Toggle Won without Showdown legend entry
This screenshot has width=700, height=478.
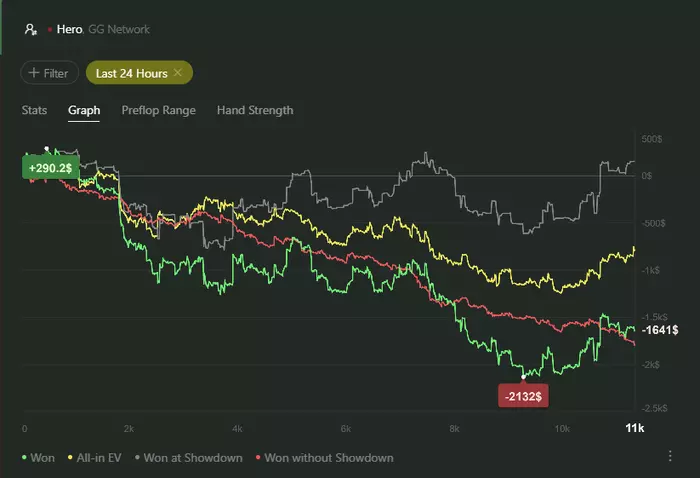[326, 458]
